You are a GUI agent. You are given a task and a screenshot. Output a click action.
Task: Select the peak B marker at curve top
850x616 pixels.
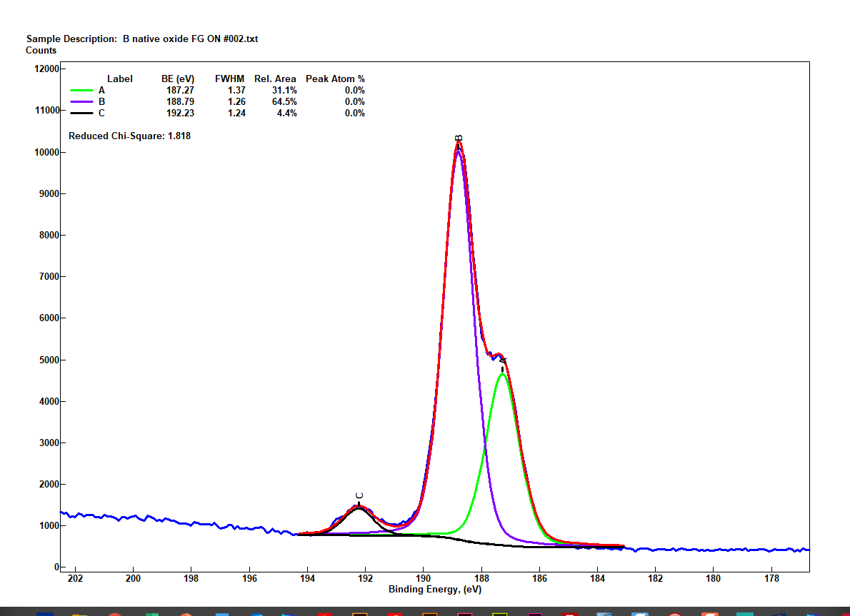click(459, 138)
